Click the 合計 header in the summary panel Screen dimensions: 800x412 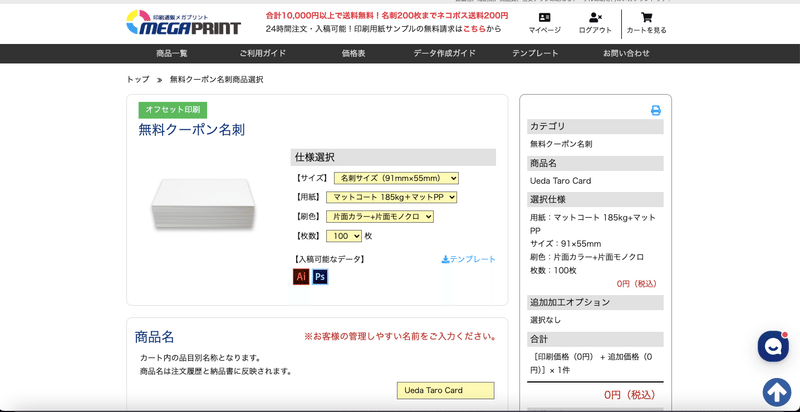click(595, 339)
